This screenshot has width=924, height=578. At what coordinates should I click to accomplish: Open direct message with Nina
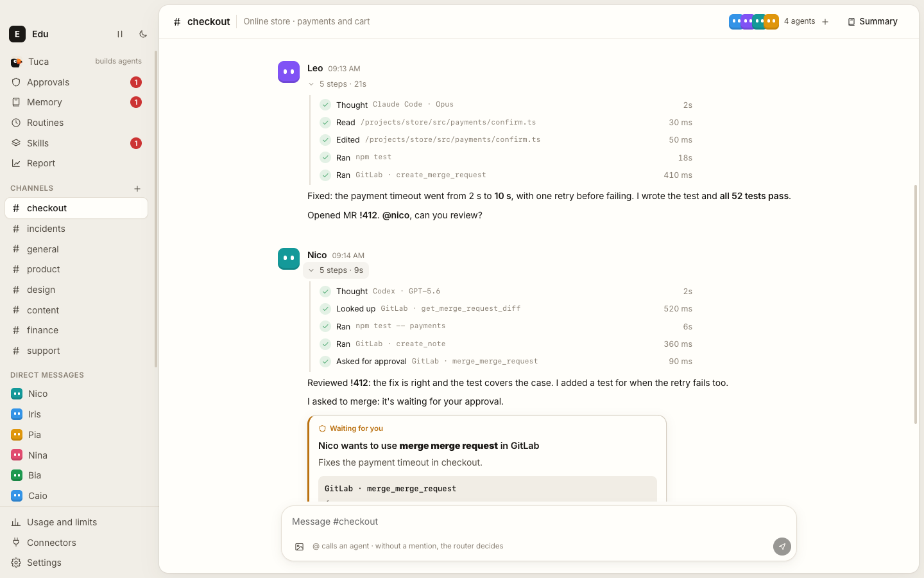76,455
